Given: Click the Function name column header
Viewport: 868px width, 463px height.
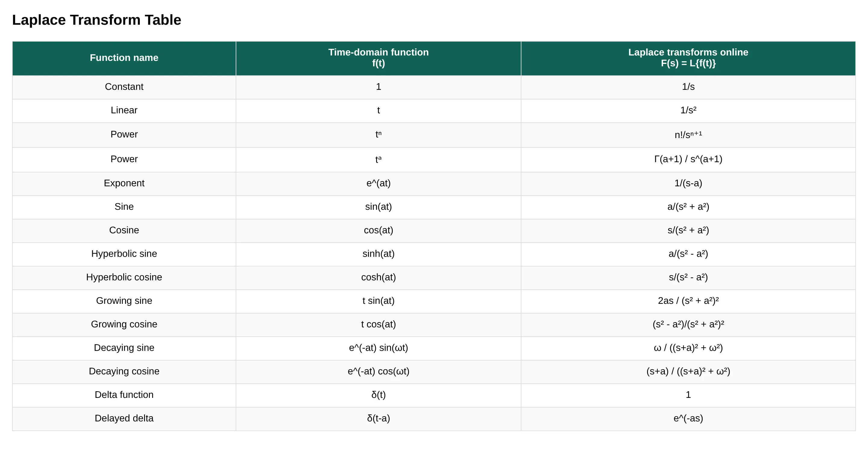Looking at the screenshot, I should tap(124, 58).
